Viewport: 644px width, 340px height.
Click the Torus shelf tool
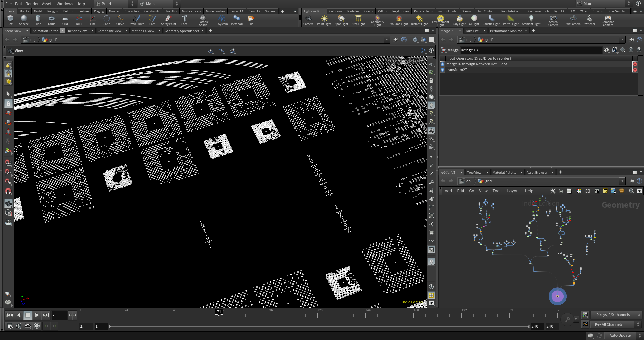51,20
